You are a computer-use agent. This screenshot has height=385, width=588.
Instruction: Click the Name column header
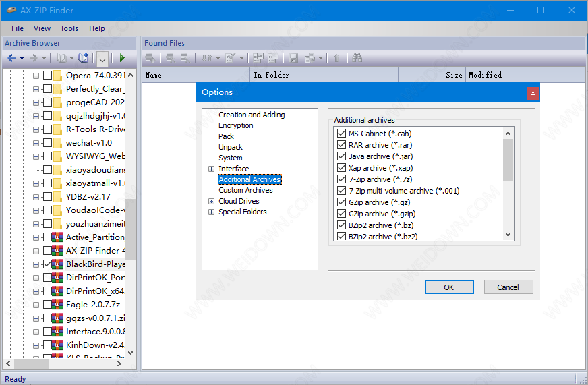coord(196,75)
